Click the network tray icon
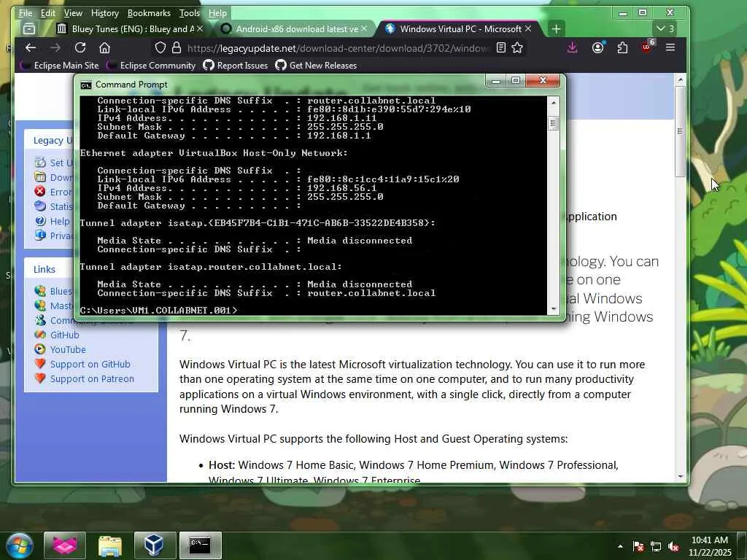 pos(656,546)
